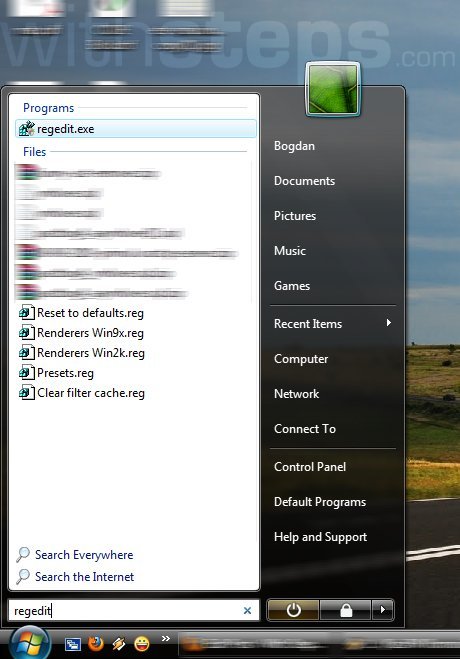Screen dimensions: 460x659
Task: Click the lock button
Action: click(346, 610)
